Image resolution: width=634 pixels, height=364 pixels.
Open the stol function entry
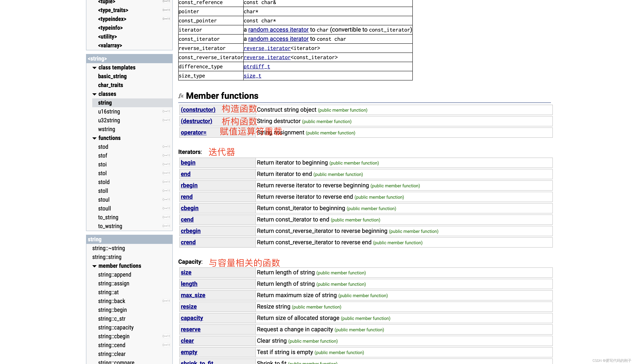click(x=102, y=173)
